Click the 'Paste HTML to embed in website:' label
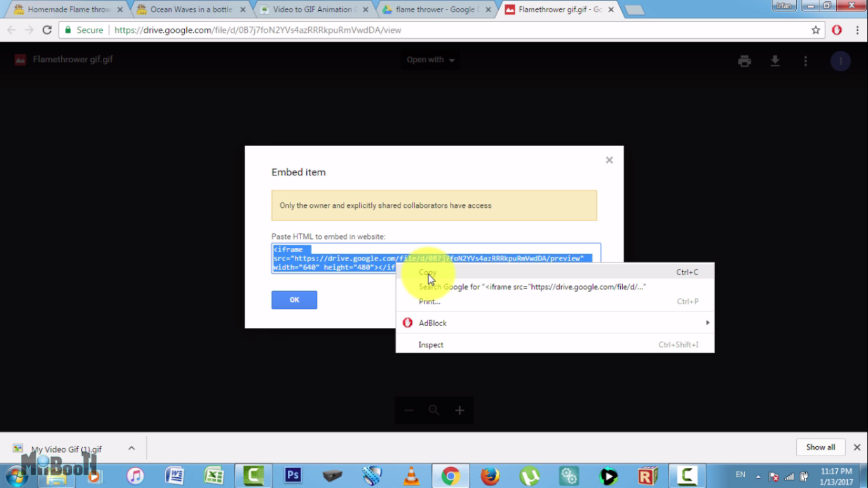This screenshot has height=488, width=868. 329,236
